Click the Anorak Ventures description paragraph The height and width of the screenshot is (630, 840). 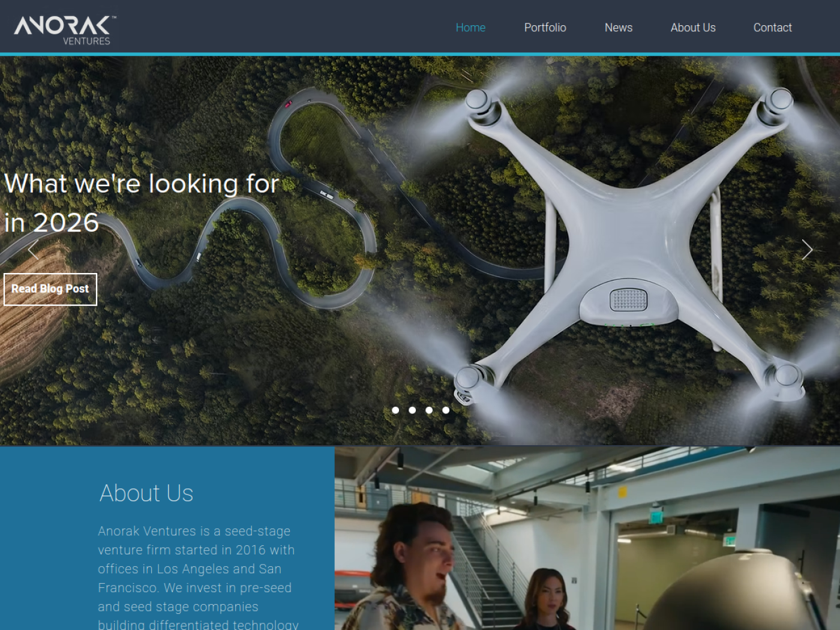click(x=198, y=577)
